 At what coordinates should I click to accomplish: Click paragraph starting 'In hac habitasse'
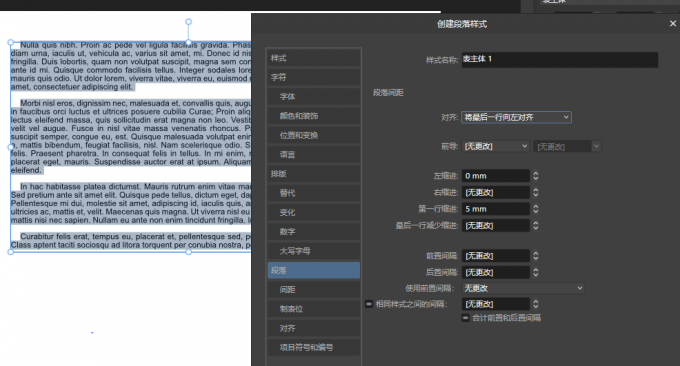click(x=131, y=203)
